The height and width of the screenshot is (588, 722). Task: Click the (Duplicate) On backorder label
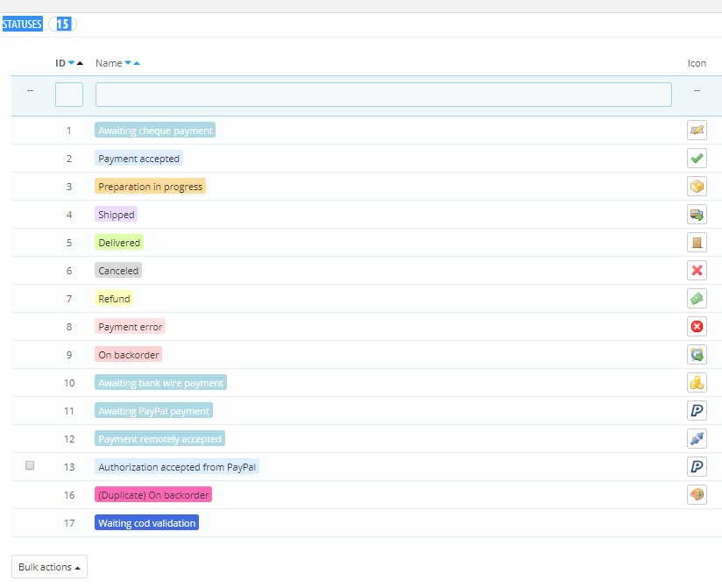(x=153, y=495)
